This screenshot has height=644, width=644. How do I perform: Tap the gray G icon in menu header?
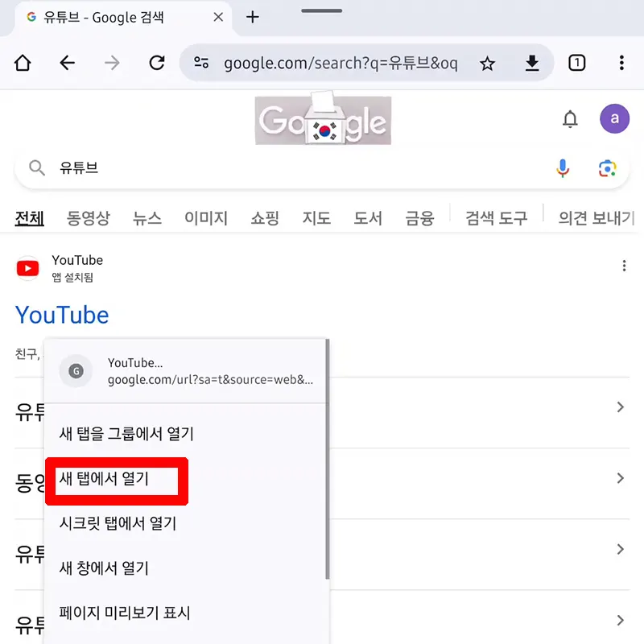click(76, 371)
